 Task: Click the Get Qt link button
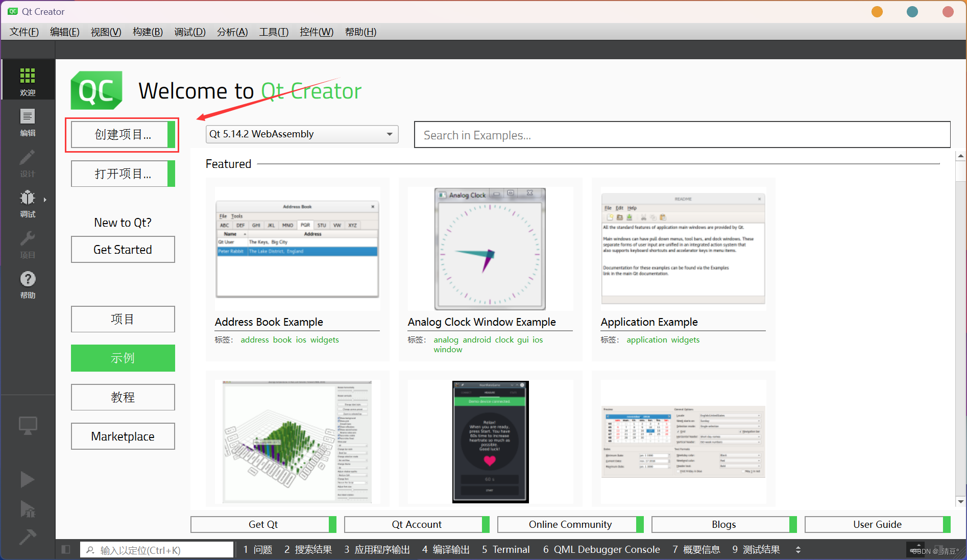point(263,524)
